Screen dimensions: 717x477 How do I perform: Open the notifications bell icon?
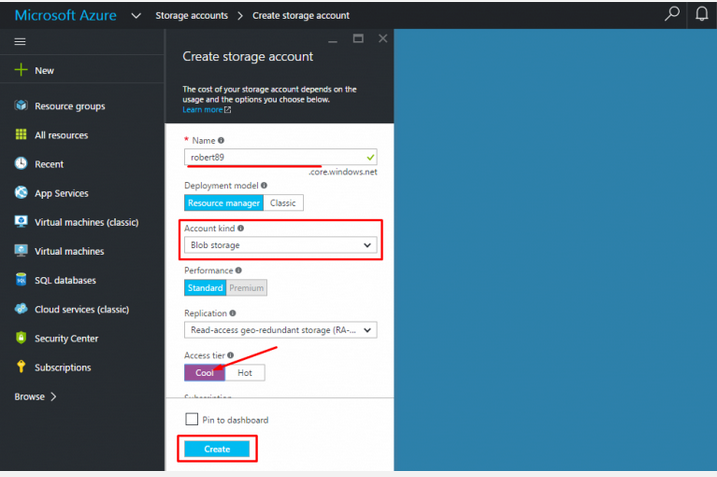[x=702, y=14]
